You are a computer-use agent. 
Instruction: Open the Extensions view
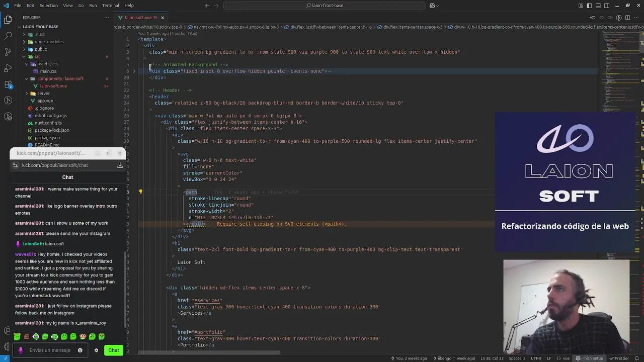pyautogui.click(x=8, y=84)
